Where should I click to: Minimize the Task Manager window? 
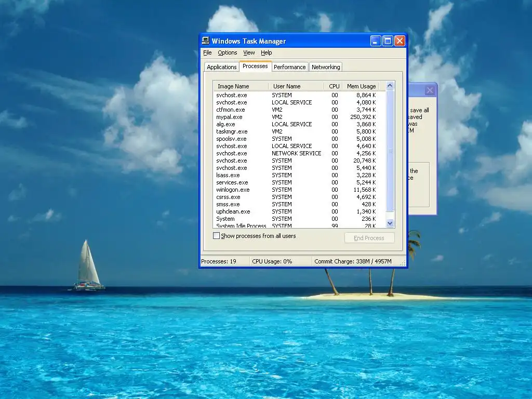point(376,41)
